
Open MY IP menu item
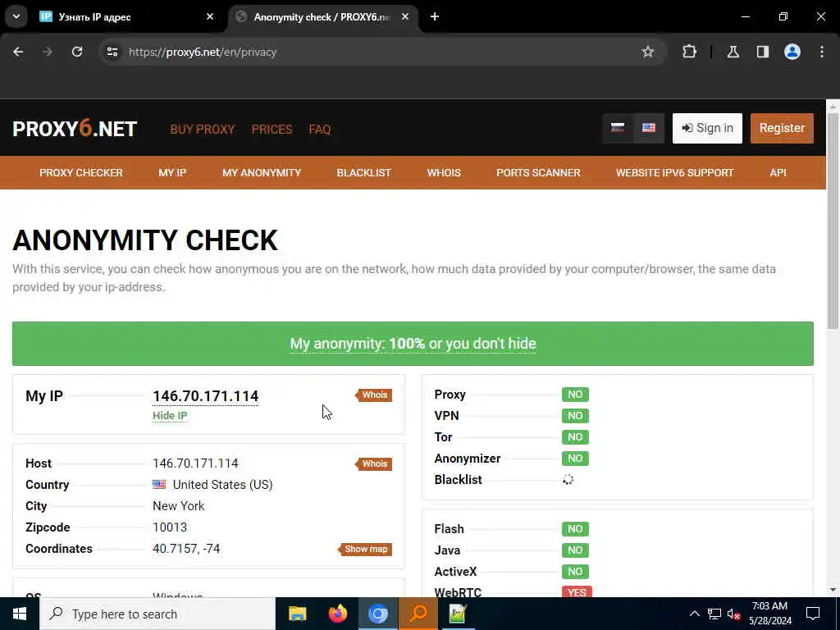172,172
